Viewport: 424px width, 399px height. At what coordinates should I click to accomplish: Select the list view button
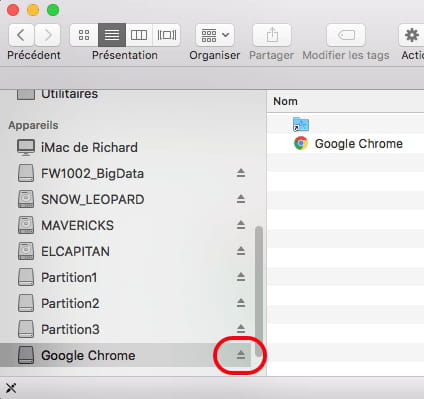[x=112, y=35]
